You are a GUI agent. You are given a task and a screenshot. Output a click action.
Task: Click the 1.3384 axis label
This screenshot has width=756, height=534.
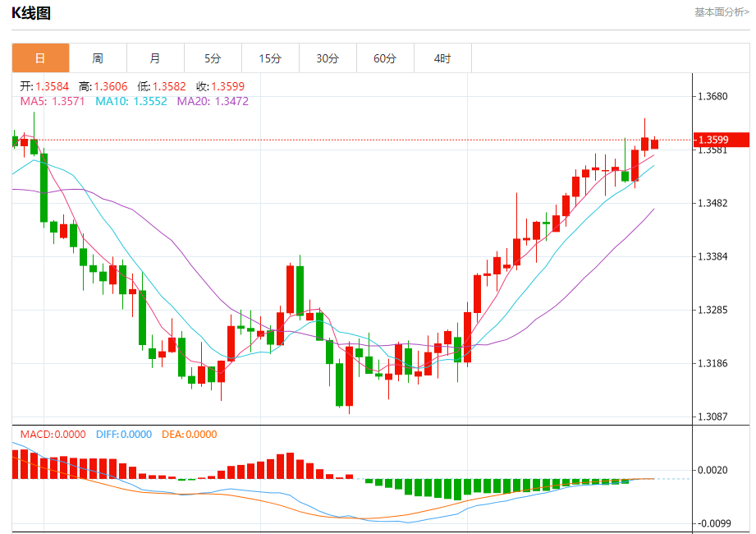(x=712, y=256)
